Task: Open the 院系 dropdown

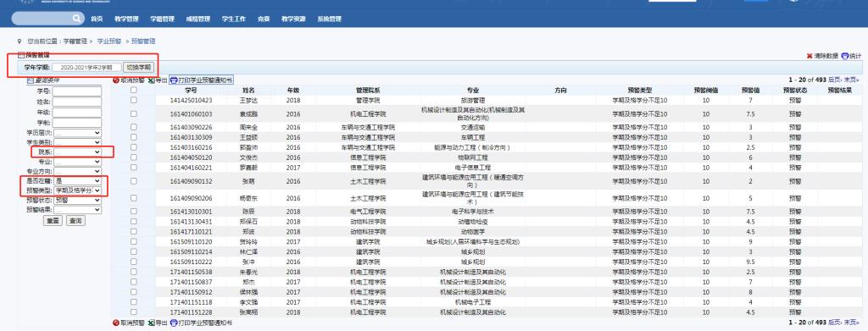Action: point(77,152)
